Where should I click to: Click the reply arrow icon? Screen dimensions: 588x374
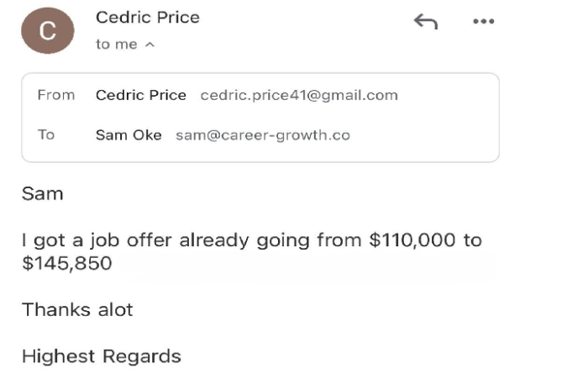tap(426, 23)
